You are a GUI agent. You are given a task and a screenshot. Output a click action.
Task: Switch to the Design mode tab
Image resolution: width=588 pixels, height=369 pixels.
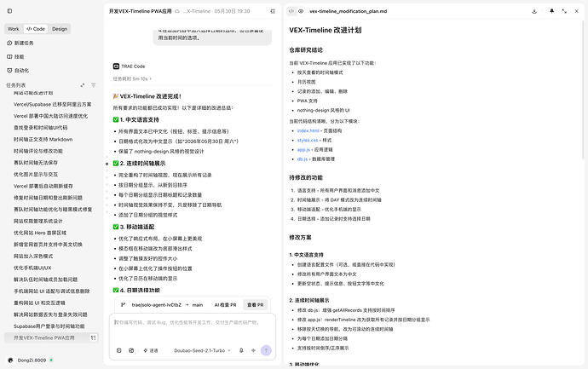pos(60,29)
